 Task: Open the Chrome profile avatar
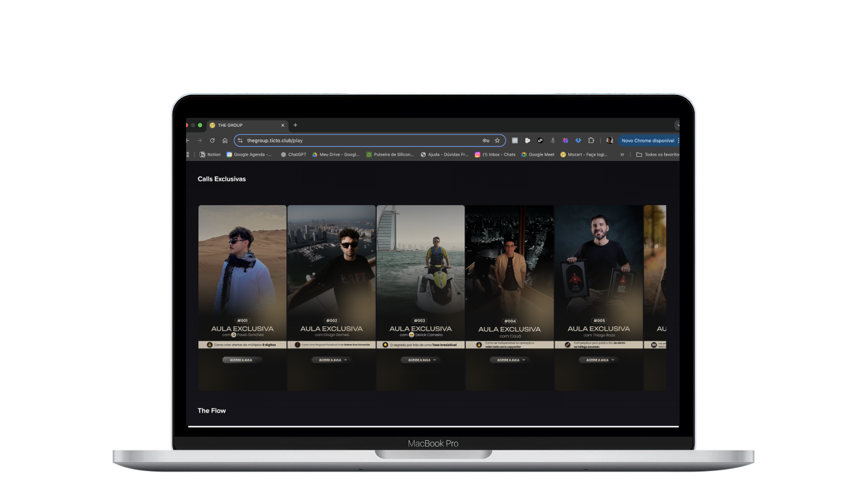(x=609, y=140)
